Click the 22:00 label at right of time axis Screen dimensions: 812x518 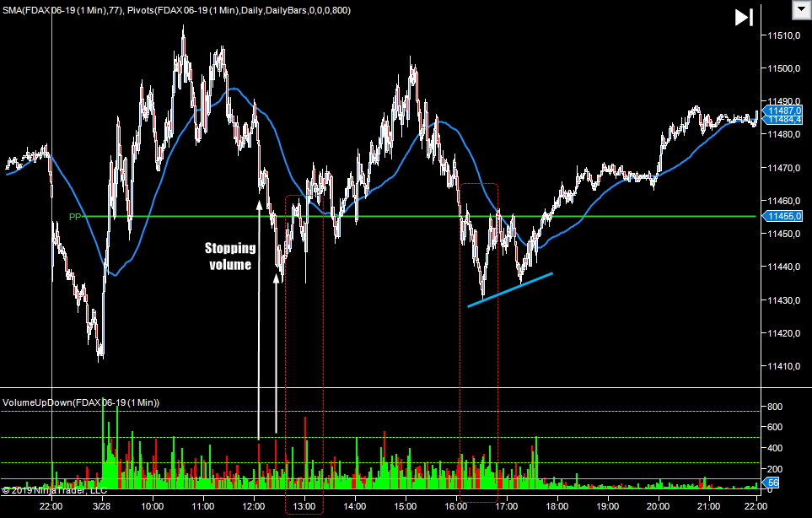click(x=755, y=507)
